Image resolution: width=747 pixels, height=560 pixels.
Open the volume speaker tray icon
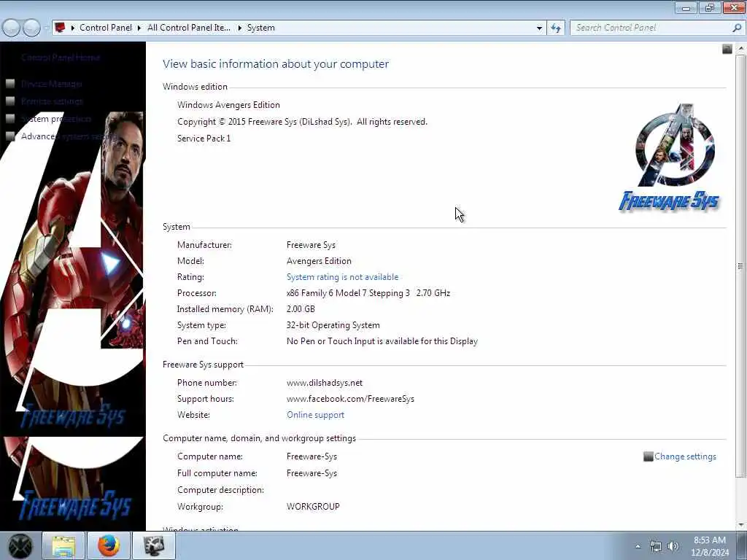pyautogui.click(x=673, y=546)
